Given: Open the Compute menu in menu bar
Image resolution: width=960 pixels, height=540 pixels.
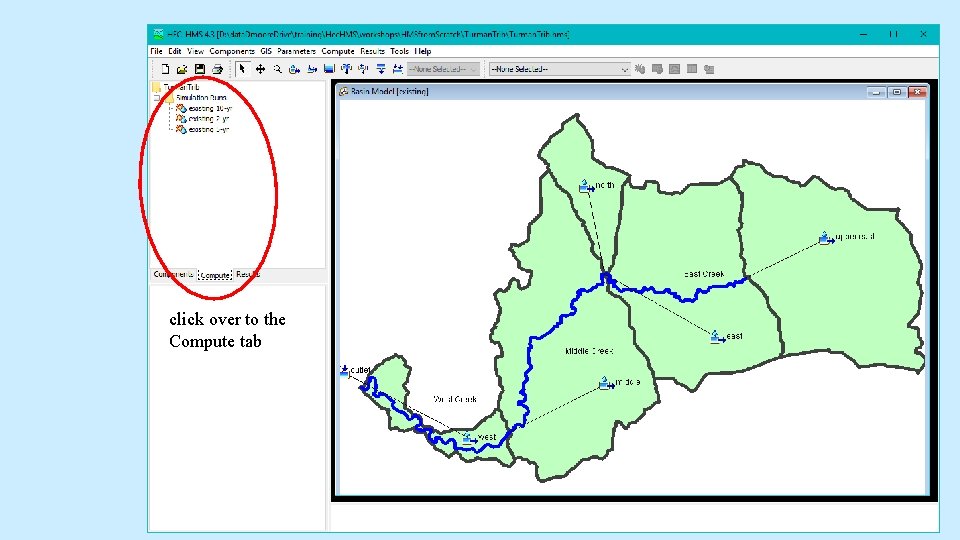Looking at the screenshot, I should (x=338, y=51).
